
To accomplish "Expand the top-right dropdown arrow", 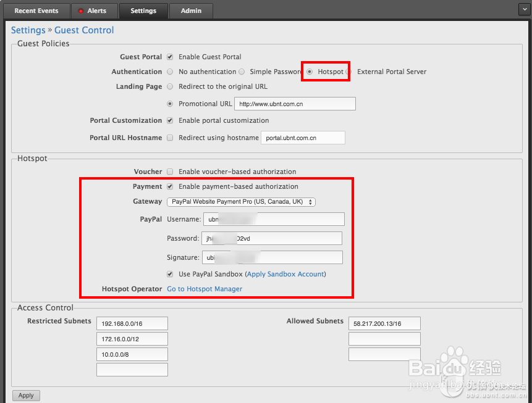I will tap(525, 9).
